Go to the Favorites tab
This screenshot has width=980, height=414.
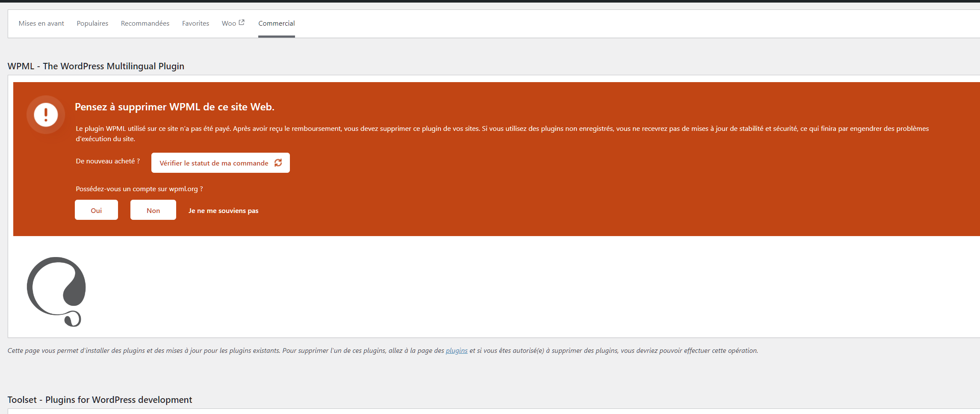point(195,24)
